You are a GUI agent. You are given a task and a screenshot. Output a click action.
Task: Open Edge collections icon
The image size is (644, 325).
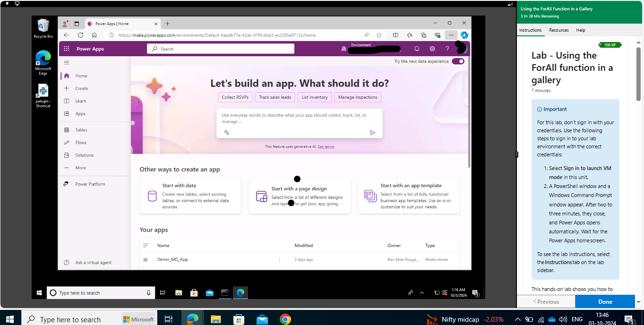(x=424, y=35)
